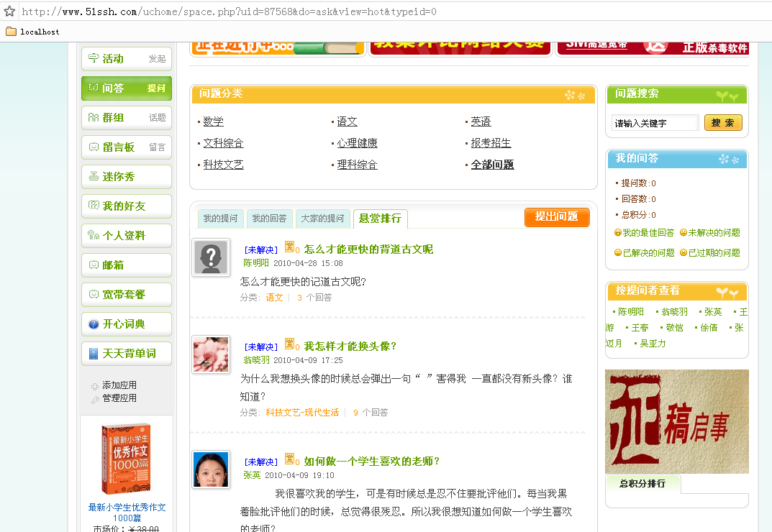
Task: Click the question-mark avatar of 陈明阳
Action: pos(211,257)
